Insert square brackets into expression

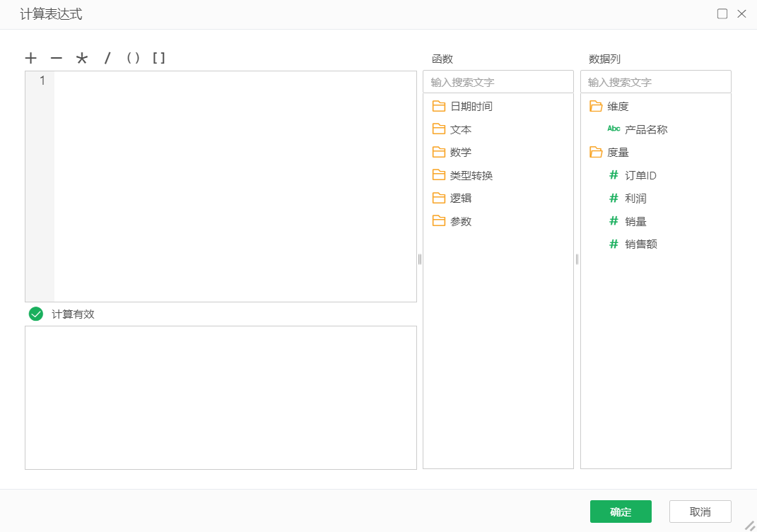click(x=159, y=59)
